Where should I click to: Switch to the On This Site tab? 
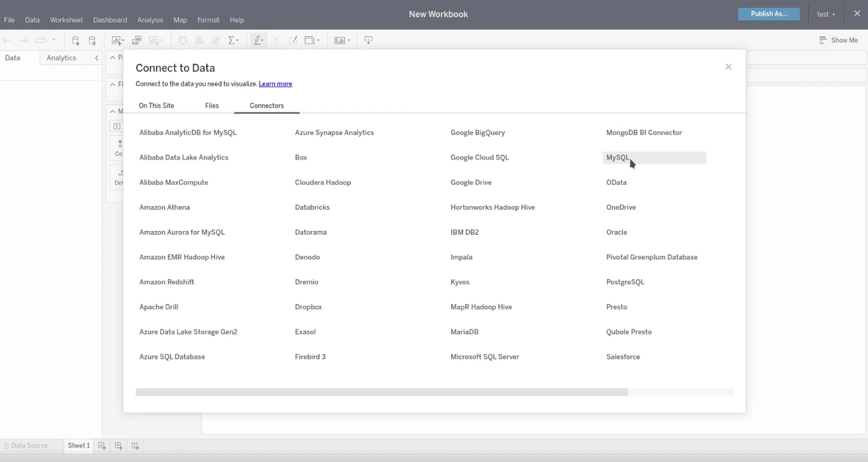click(x=156, y=106)
